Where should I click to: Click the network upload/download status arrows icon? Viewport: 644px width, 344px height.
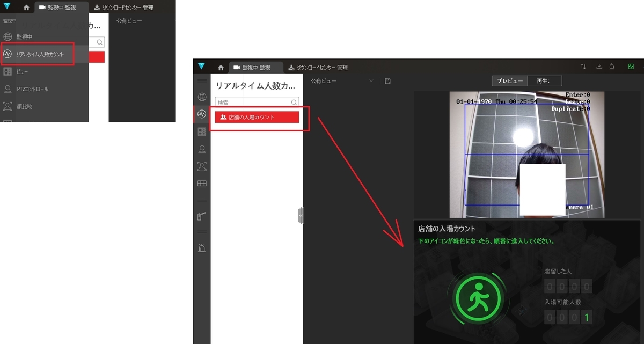[583, 66]
